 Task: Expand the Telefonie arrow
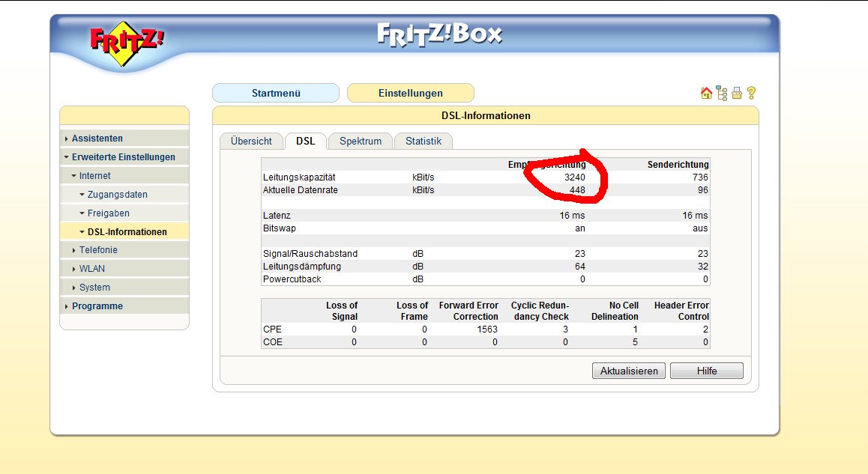click(73, 251)
